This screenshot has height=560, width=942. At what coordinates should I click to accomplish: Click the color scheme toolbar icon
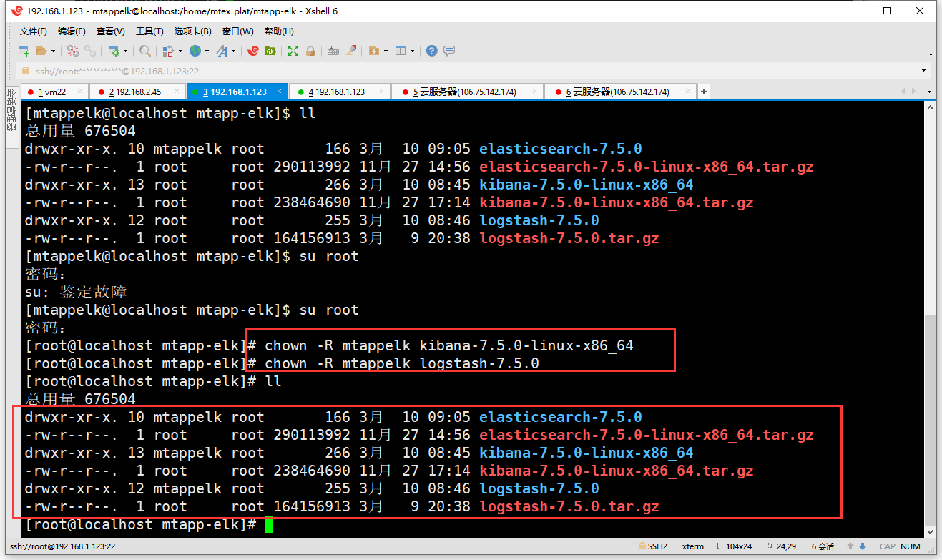click(x=168, y=51)
